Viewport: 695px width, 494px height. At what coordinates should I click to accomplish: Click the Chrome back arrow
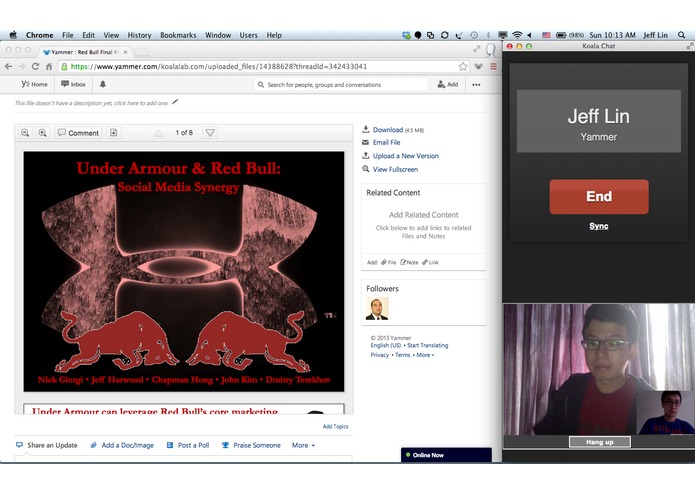point(8,66)
